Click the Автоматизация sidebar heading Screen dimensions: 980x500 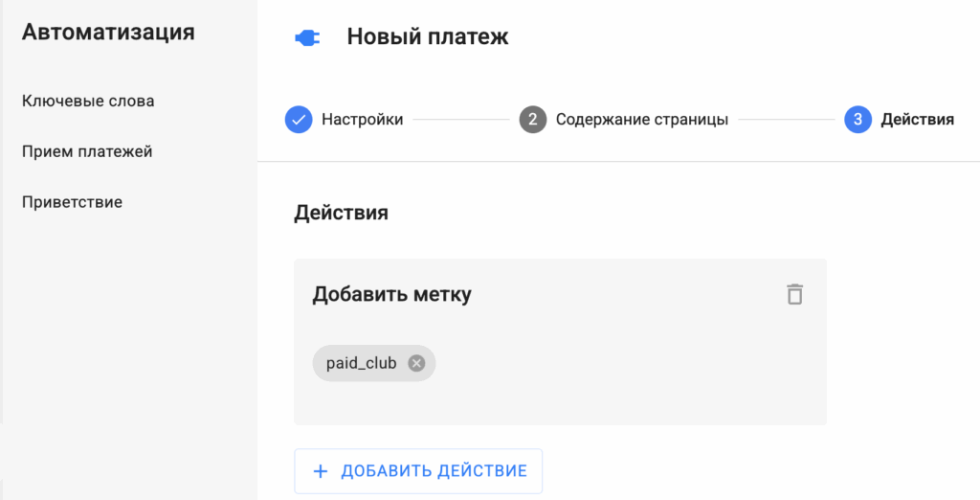[108, 32]
